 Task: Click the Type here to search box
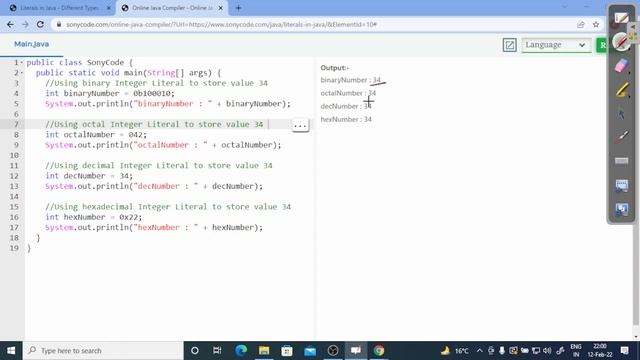point(103,351)
